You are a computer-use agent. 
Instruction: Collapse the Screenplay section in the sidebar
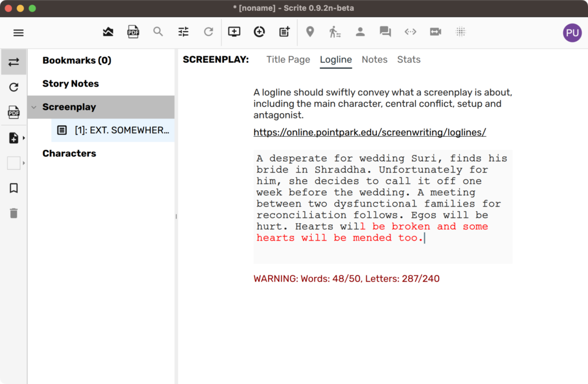point(34,107)
